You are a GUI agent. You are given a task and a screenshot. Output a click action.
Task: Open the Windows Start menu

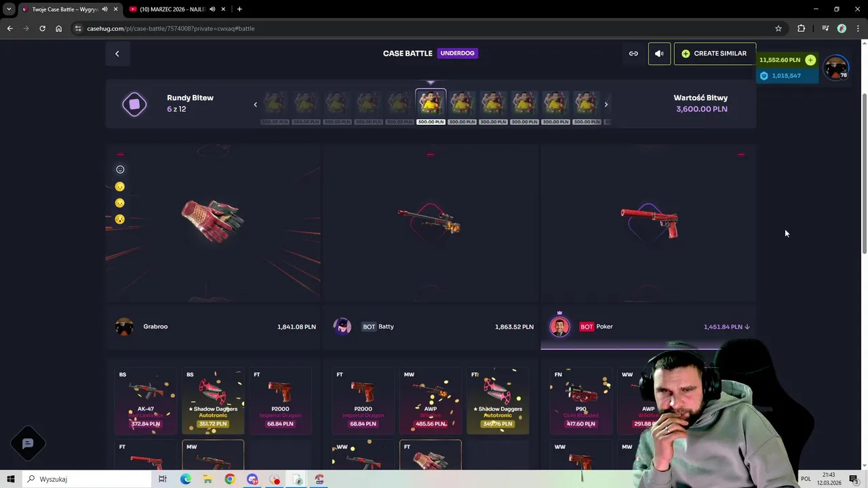coord(10,479)
